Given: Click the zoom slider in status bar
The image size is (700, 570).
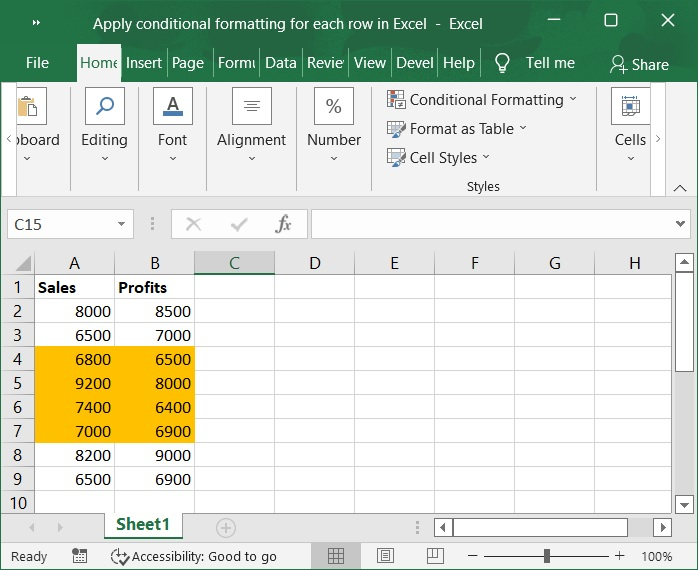Looking at the screenshot, I should [x=546, y=556].
